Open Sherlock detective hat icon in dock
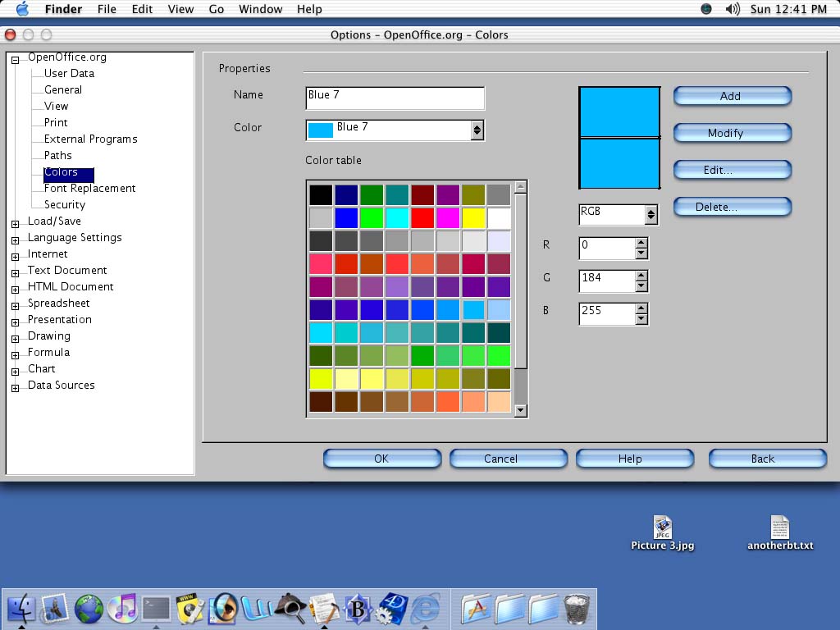This screenshot has width=840, height=630. coord(290,608)
